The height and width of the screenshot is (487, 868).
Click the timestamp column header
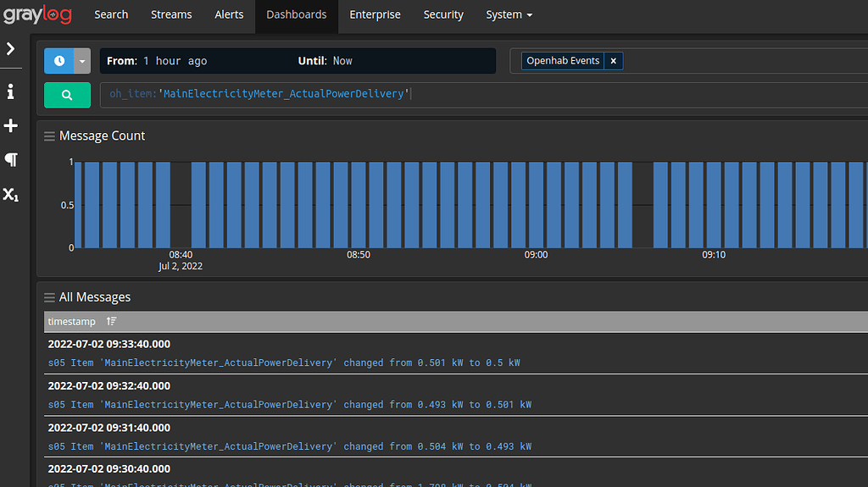click(71, 322)
